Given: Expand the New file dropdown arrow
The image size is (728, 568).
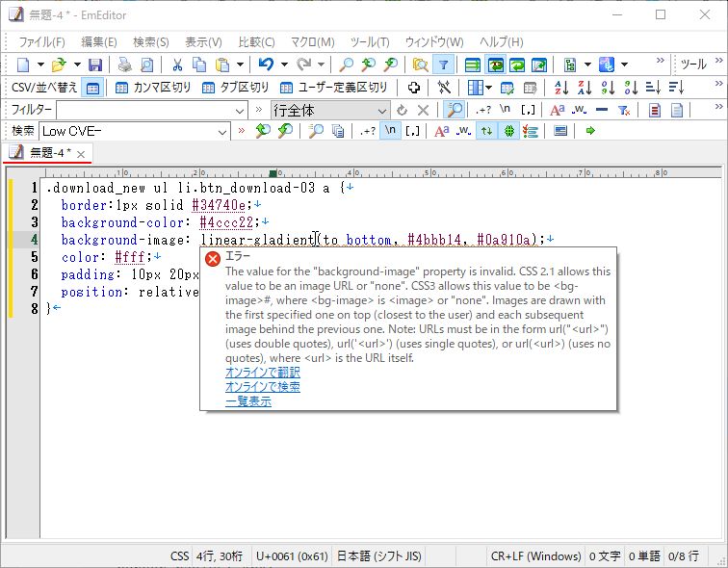Looking at the screenshot, I should (40, 65).
